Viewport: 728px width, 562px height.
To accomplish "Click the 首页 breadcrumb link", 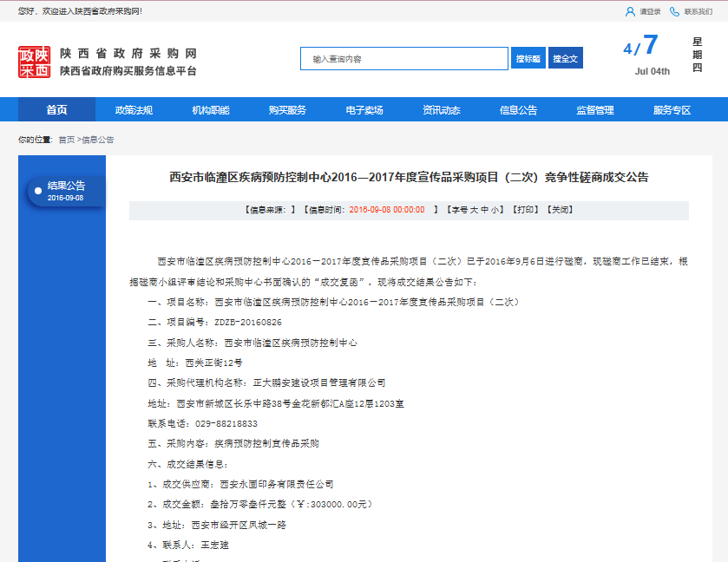I will 67,140.
